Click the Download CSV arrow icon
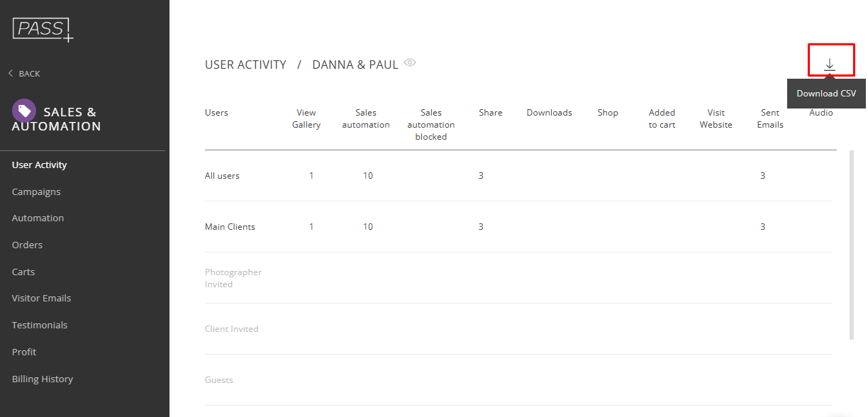Screen dimensions: 868x417 click(x=830, y=65)
